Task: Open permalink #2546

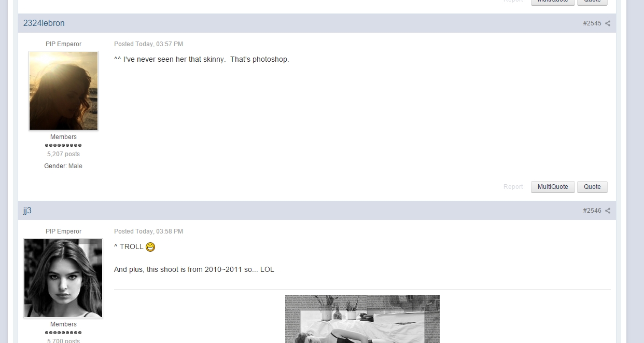Action: pyautogui.click(x=592, y=211)
